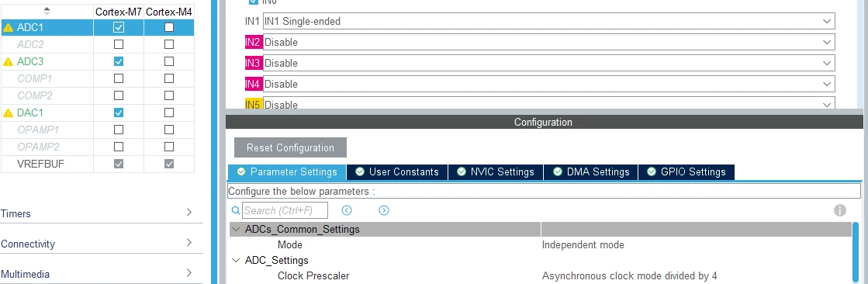
Task: Click the parameter search input field
Action: (285, 210)
